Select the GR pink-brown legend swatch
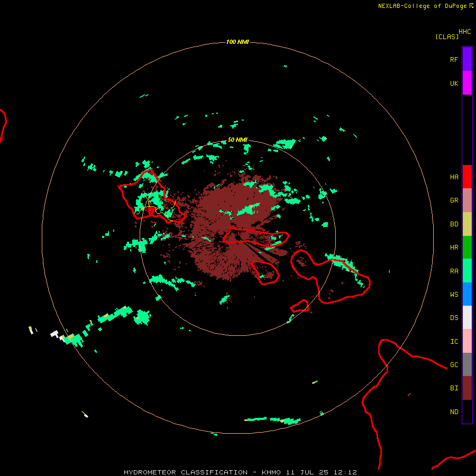 (467, 200)
